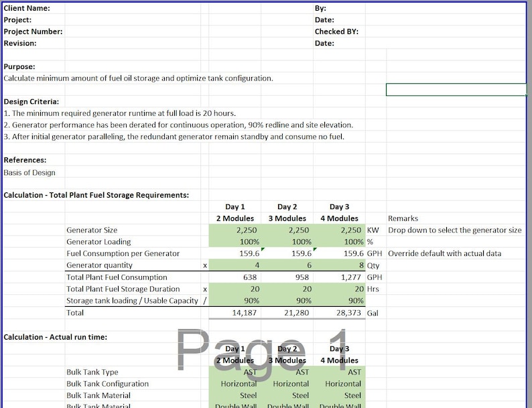Select the Total value 21,280

(x=287, y=313)
